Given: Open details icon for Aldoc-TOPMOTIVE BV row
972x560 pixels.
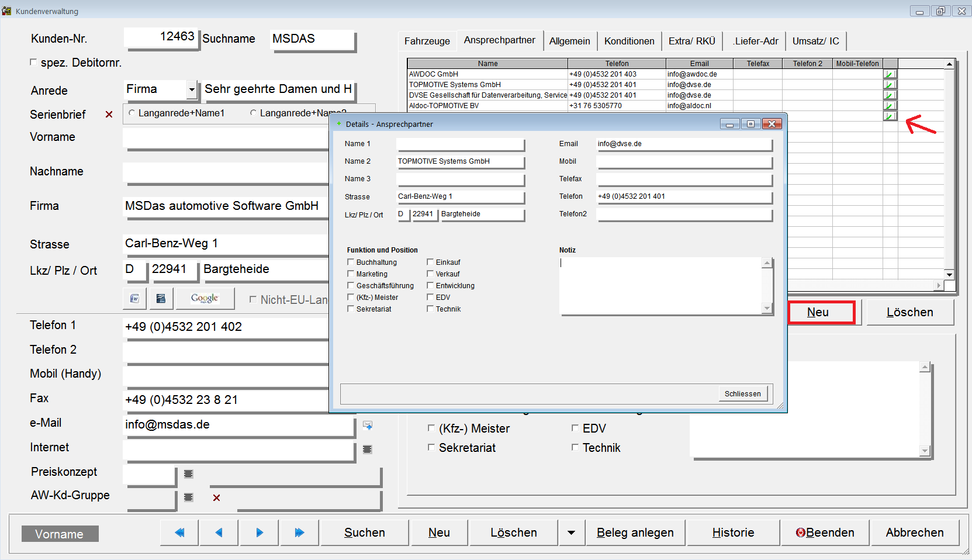Looking at the screenshot, I should tap(890, 106).
